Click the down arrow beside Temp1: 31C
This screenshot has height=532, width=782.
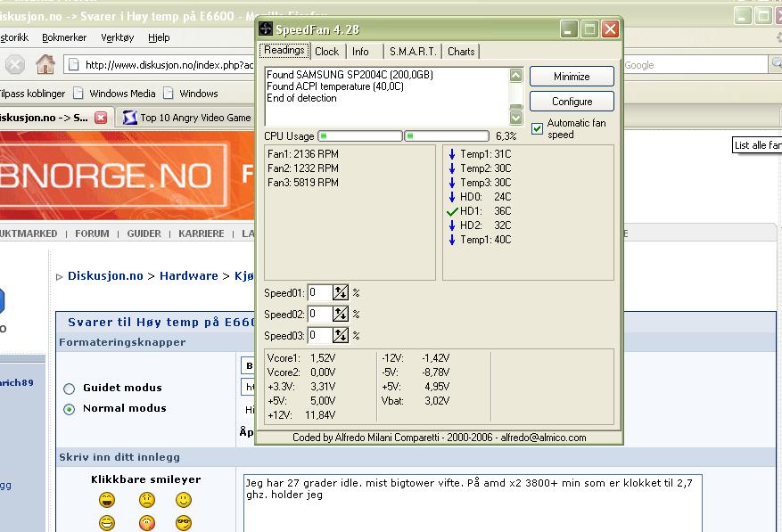452,154
